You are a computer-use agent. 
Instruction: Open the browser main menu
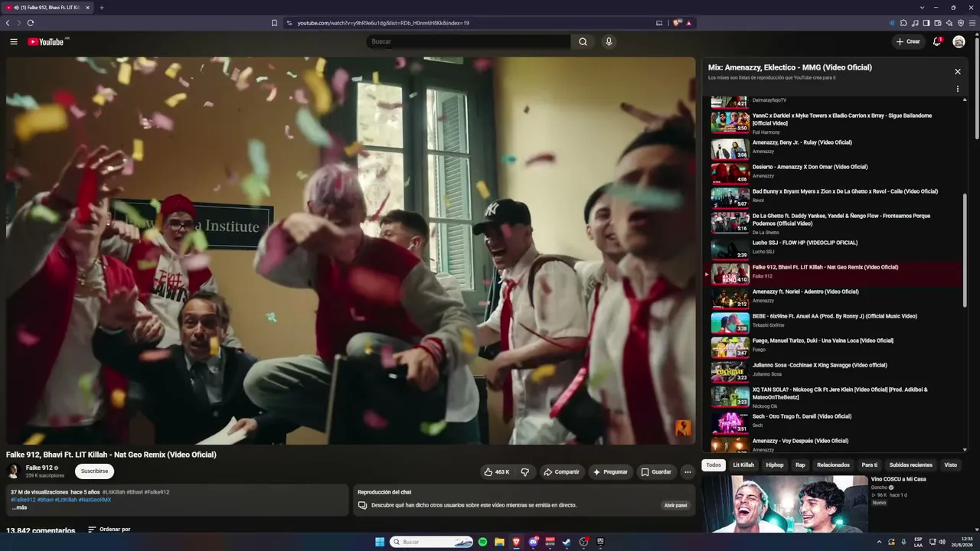pyautogui.click(x=972, y=23)
